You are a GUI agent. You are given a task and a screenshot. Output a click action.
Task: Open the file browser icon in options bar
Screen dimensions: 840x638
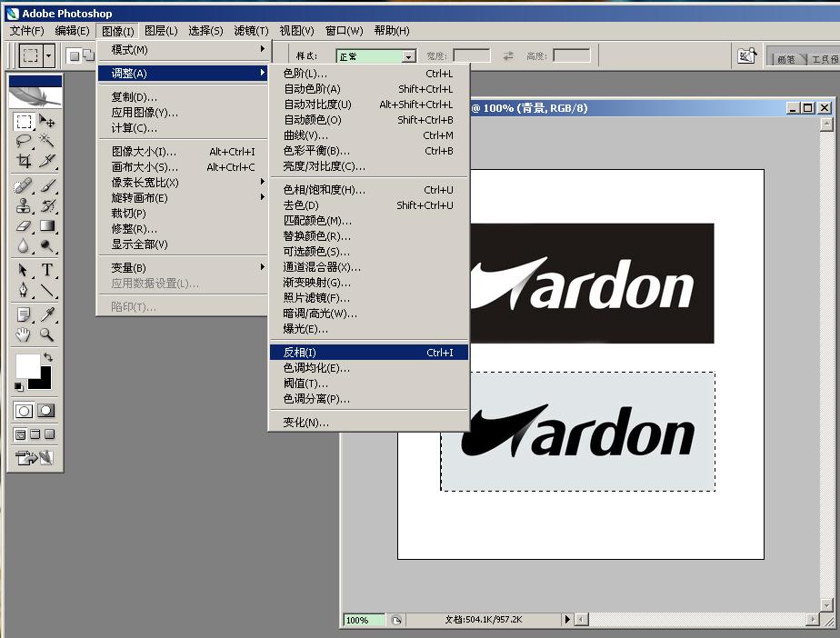[746, 55]
